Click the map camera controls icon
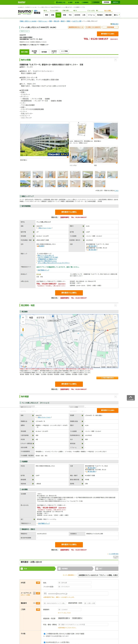138x644 pixels. pos(115,363)
